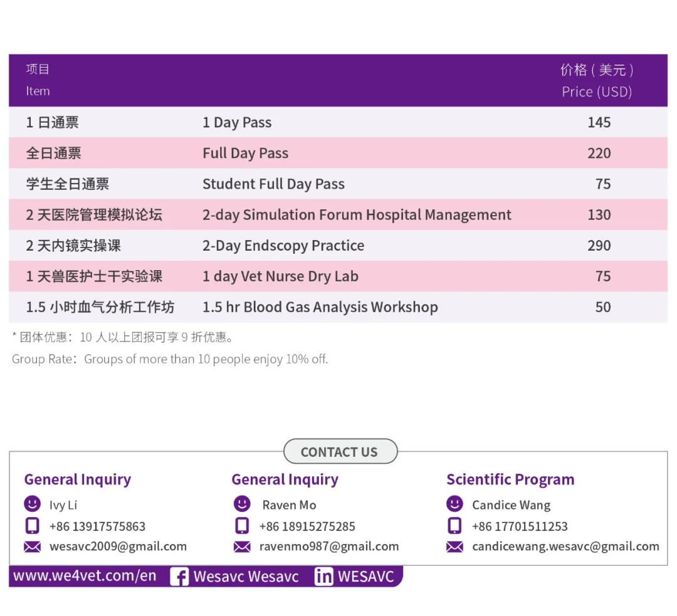
Task: Click the Facebook icon in footer
Action: pyautogui.click(x=179, y=577)
